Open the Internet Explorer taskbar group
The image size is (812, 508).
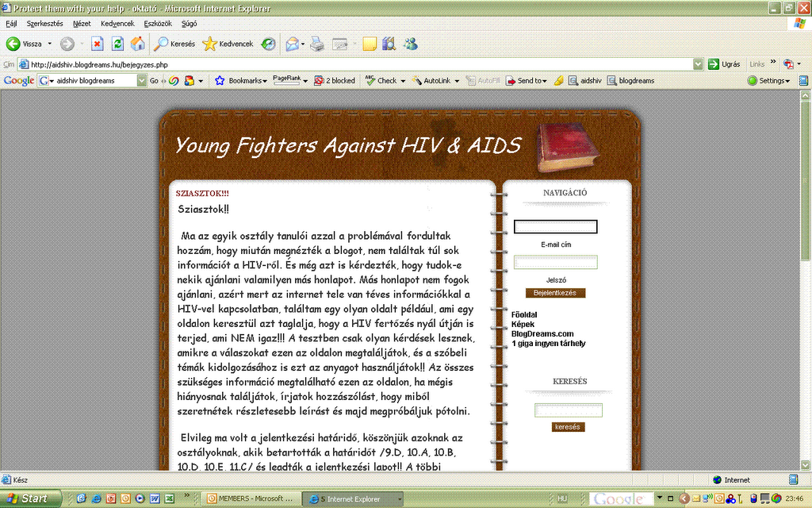tap(353, 498)
